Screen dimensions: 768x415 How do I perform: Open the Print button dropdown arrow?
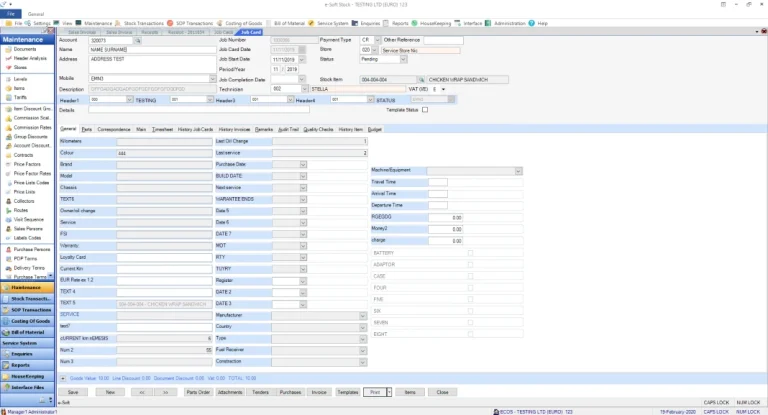click(x=389, y=392)
